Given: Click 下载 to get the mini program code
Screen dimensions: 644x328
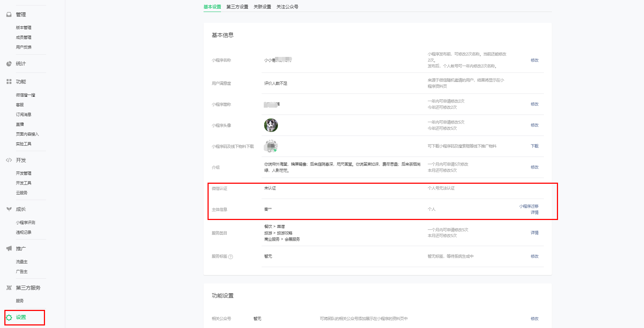Looking at the screenshot, I should pos(535,146).
